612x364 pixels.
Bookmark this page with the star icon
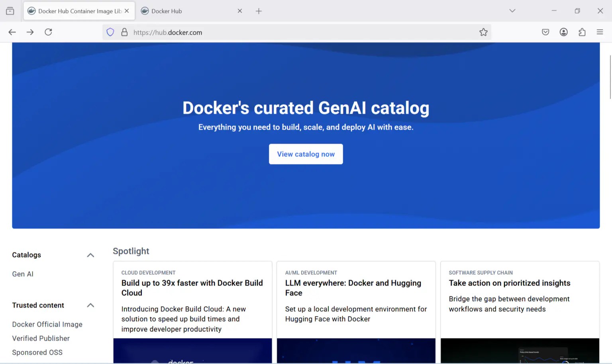(x=483, y=32)
